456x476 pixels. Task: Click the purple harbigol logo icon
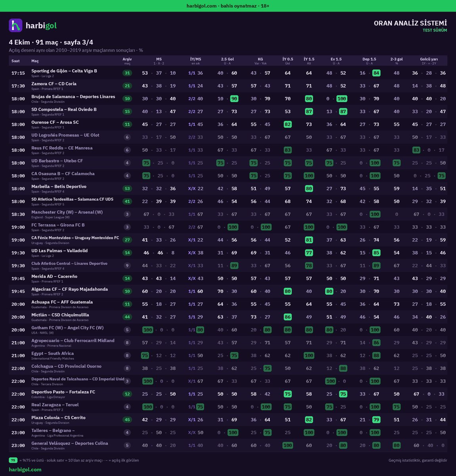tap(15, 25)
